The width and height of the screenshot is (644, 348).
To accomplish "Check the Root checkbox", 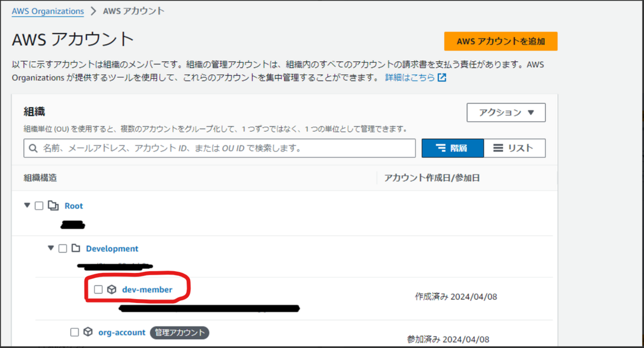I will (39, 206).
